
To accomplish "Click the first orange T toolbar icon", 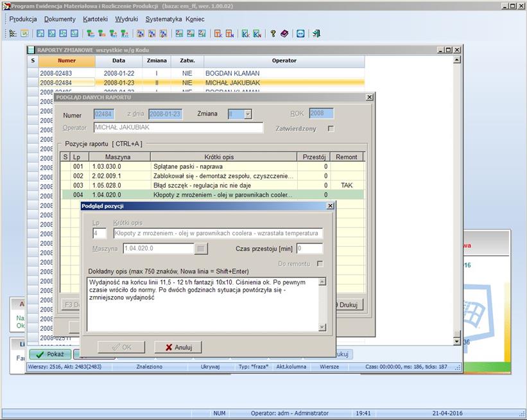I will (218, 33).
